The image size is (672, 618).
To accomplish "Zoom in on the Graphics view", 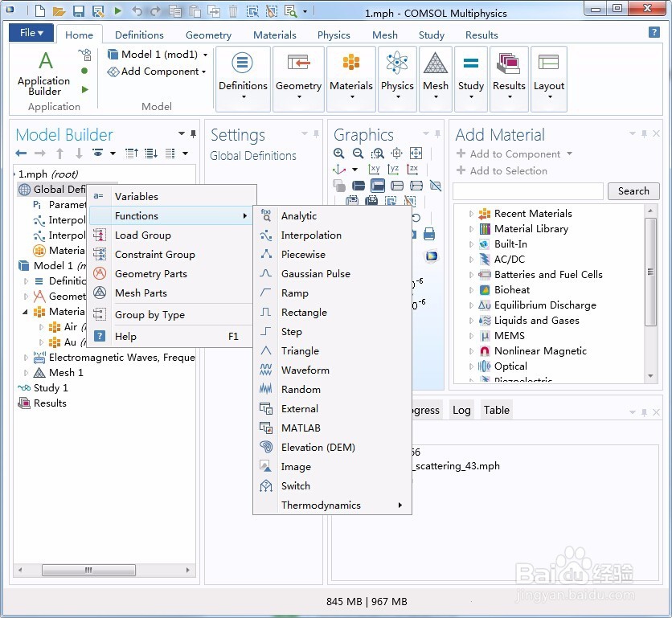I will tap(339, 153).
